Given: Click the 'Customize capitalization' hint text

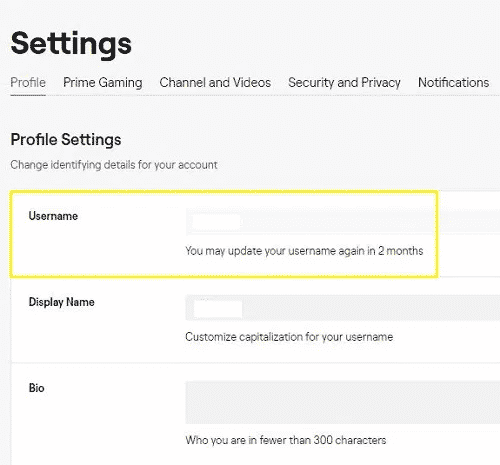Looking at the screenshot, I should pos(289,337).
